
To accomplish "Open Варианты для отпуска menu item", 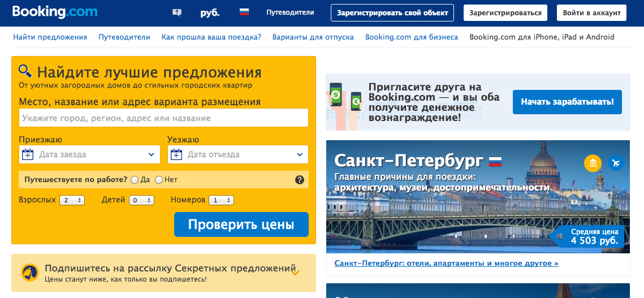I will click(x=313, y=37).
